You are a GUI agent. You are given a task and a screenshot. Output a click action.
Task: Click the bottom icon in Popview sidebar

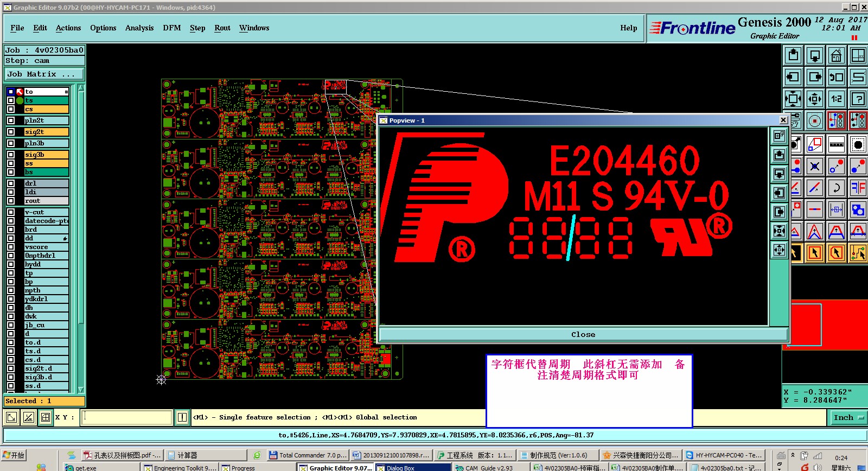point(779,250)
